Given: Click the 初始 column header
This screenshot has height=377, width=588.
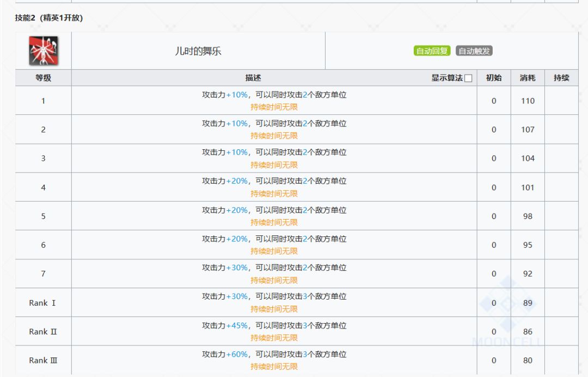Looking at the screenshot, I should click(494, 78).
